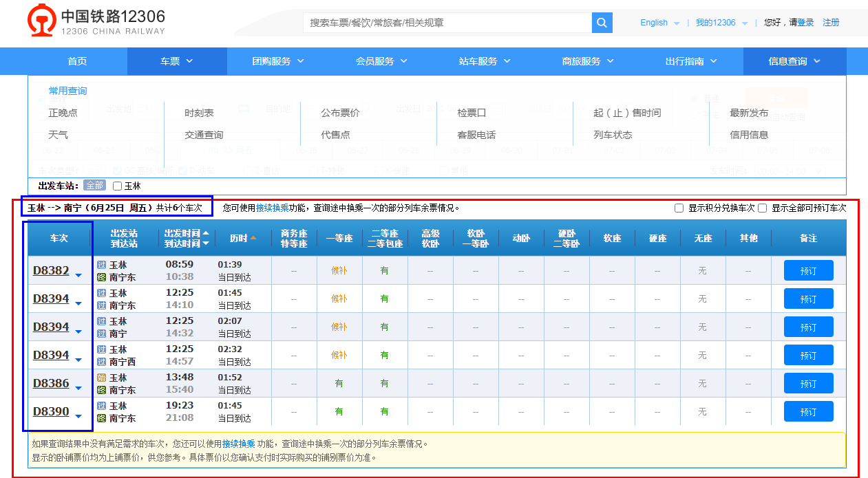Click 候补 first-class seat for D8382
This screenshot has height=478, width=868.
pos(339,270)
